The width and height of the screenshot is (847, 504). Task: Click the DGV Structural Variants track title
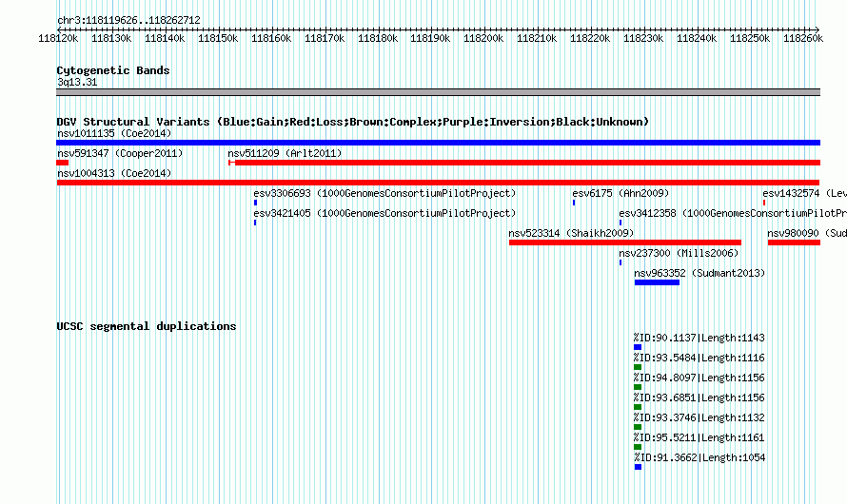(353, 122)
